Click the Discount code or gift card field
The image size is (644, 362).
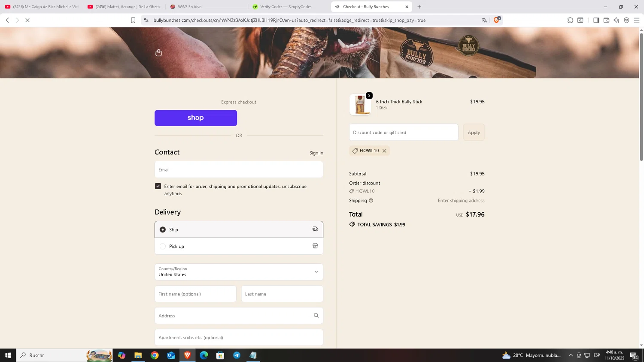(x=404, y=133)
